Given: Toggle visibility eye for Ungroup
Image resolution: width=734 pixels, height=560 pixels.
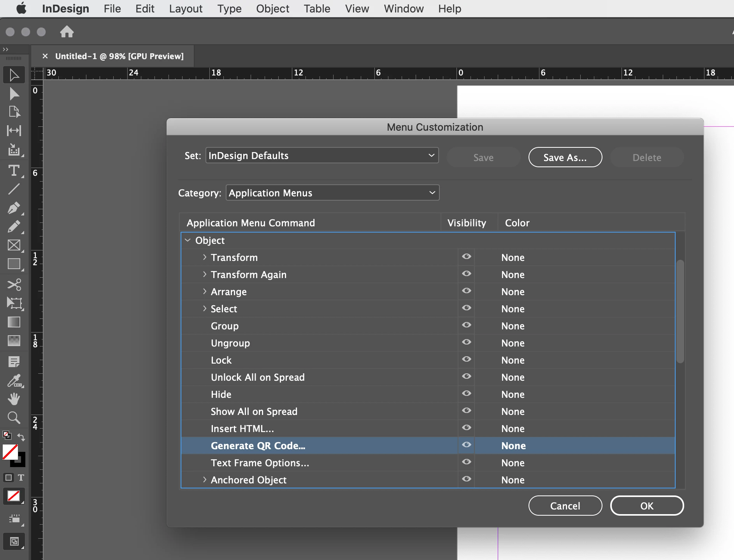Looking at the screenshot, I should (467, 342).
